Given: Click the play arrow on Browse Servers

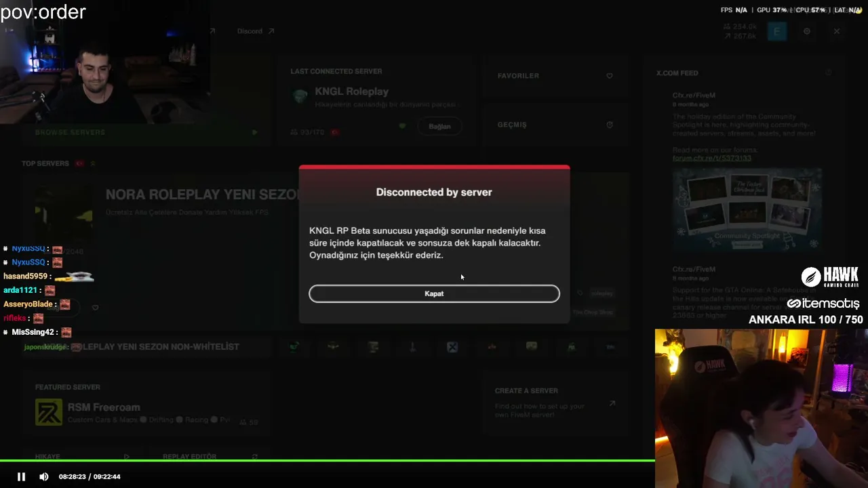Looking at the screenshot, I should (254, 132).
